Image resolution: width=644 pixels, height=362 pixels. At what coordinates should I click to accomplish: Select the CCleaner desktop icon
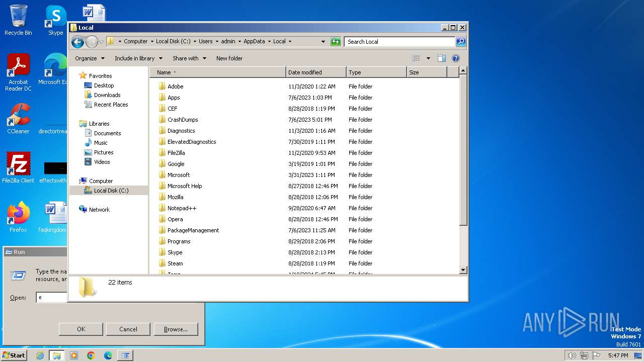click(x=18, y=119)
